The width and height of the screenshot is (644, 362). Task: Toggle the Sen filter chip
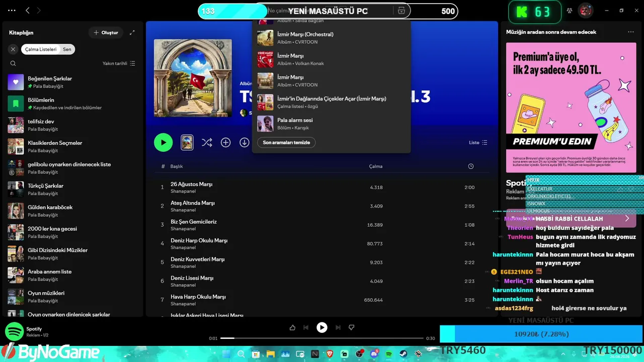[67, 49]
